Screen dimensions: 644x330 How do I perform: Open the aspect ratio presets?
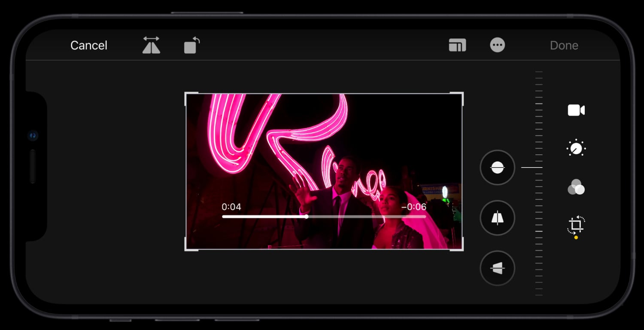click(457, 45)
